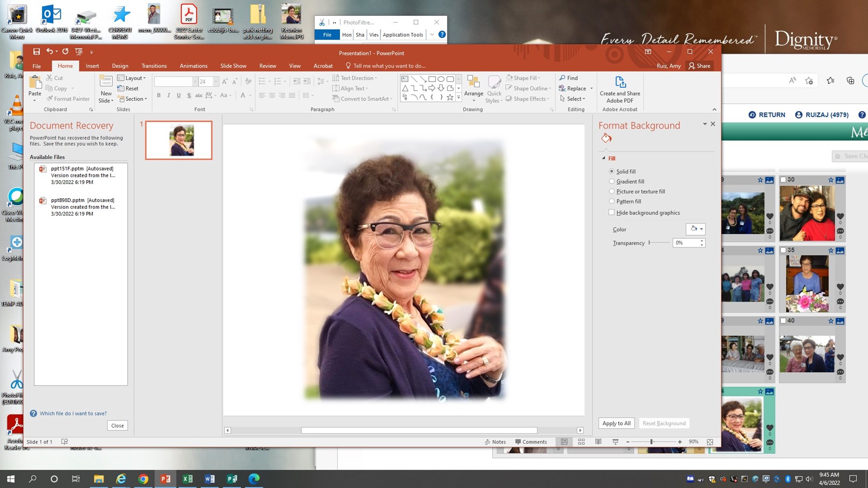Expand the Layout dropdown
This screenshot has height=488, width=868.
pos(132,78)
